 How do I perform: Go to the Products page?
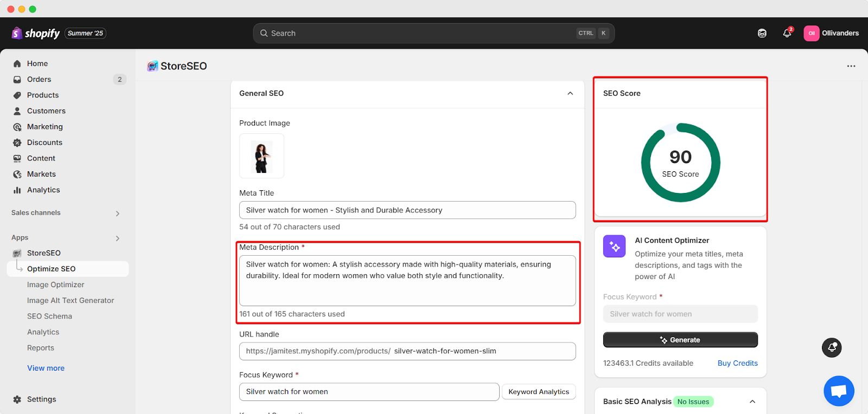(x=43, y=95)
